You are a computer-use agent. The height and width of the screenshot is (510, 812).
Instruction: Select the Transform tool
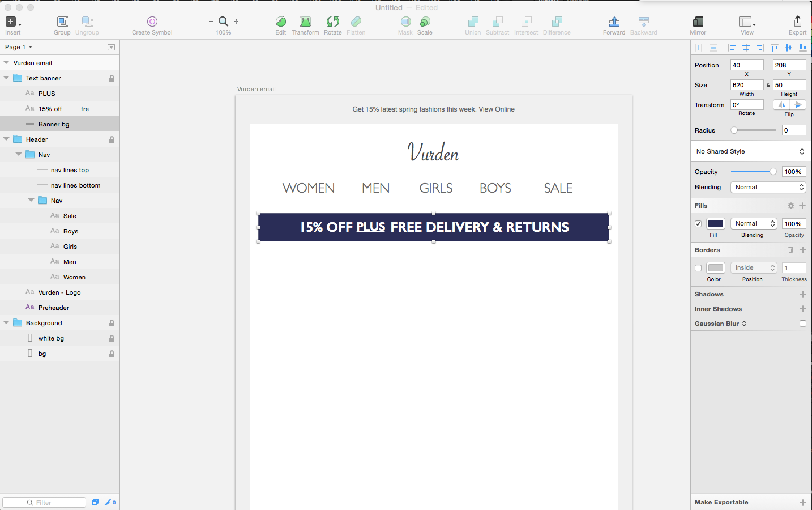point(305,22)
